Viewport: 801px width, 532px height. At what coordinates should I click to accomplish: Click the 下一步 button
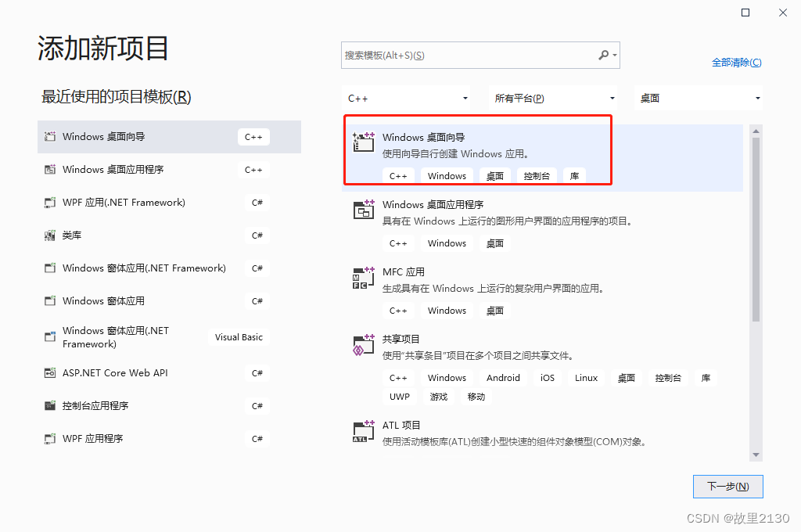(x=727, y=486)
